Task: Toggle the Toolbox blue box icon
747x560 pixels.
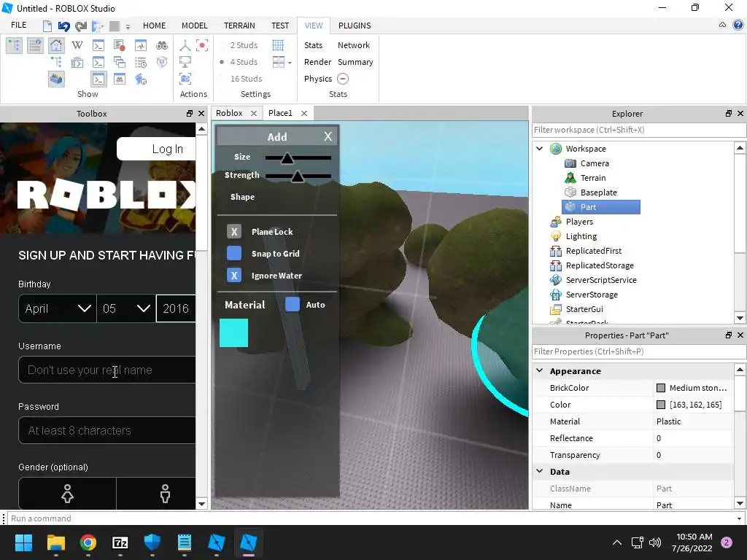Action: pos(56,79)
